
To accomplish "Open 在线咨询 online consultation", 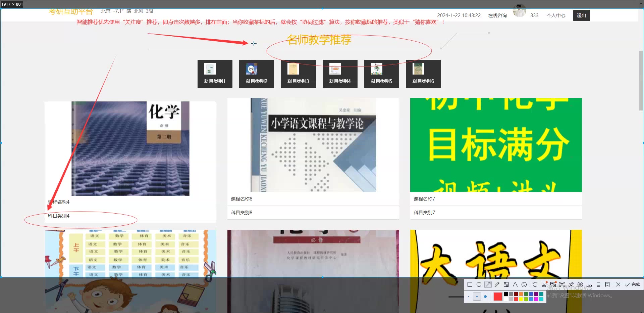I will coord(497,15).
